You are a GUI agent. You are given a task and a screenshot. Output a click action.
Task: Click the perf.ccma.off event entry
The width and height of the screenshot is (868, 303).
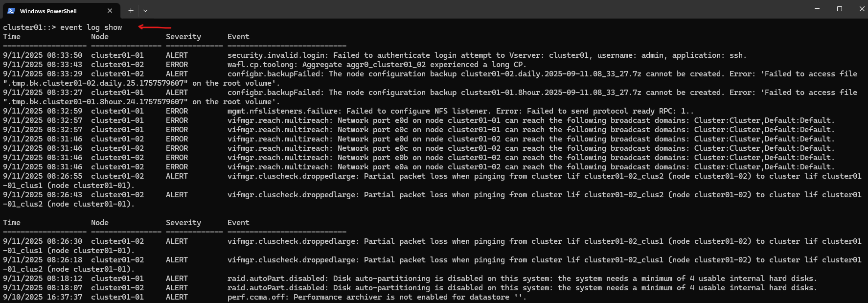(x=377, y=297)
